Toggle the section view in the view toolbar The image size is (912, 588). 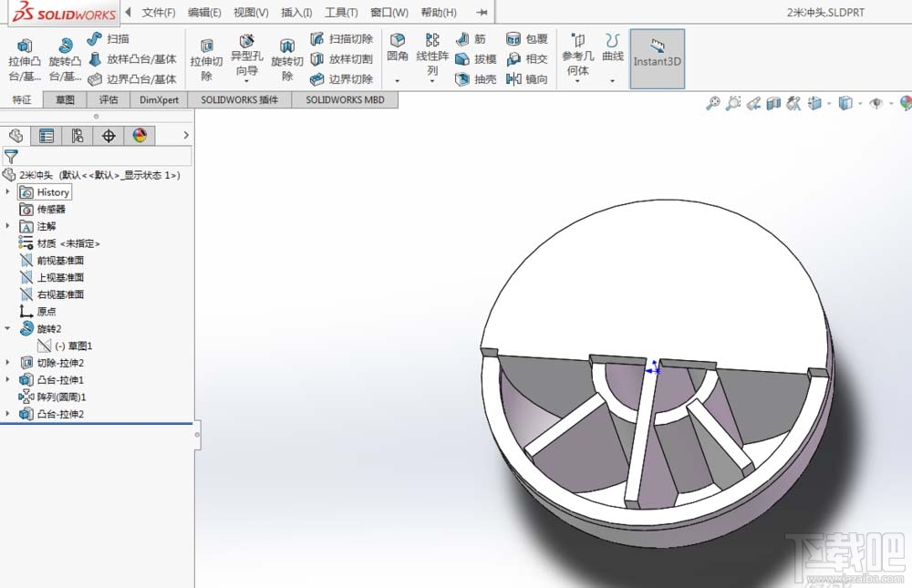tap(772, 104)
